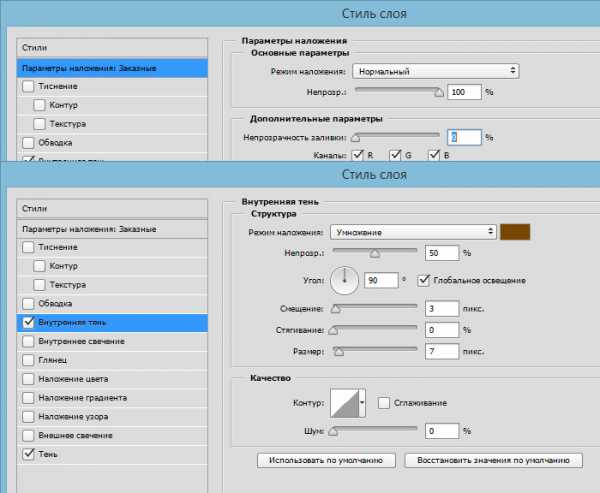Enable the Глянец checkbox
This screenshot has height=493, width=600.
pyautogui.click(x=28, y=360)
